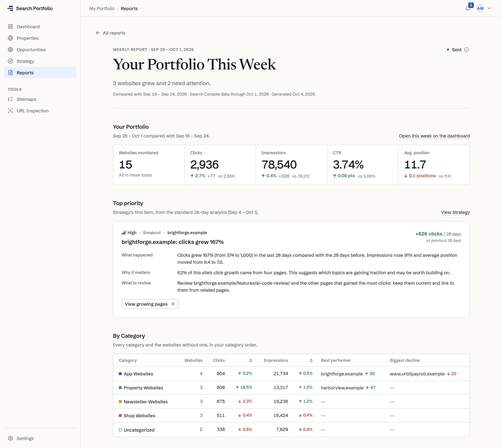
Task: Click the Newsletter Websites yellow swatch
Action: pyautogui.click(x=120, y=401)
